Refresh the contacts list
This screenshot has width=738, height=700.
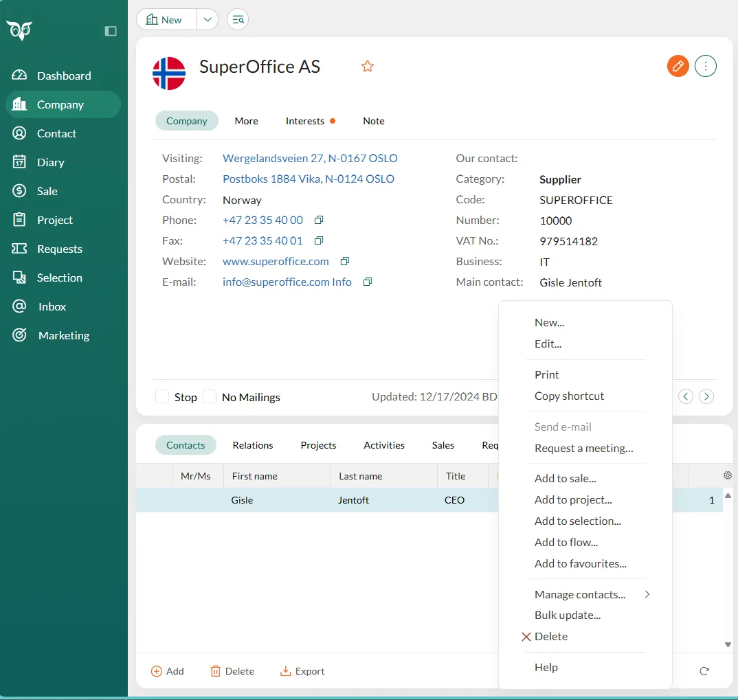[704, 671]
